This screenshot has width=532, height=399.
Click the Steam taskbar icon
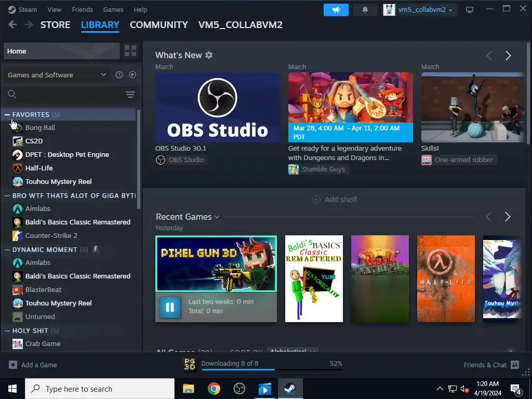(x=290, y=389)
